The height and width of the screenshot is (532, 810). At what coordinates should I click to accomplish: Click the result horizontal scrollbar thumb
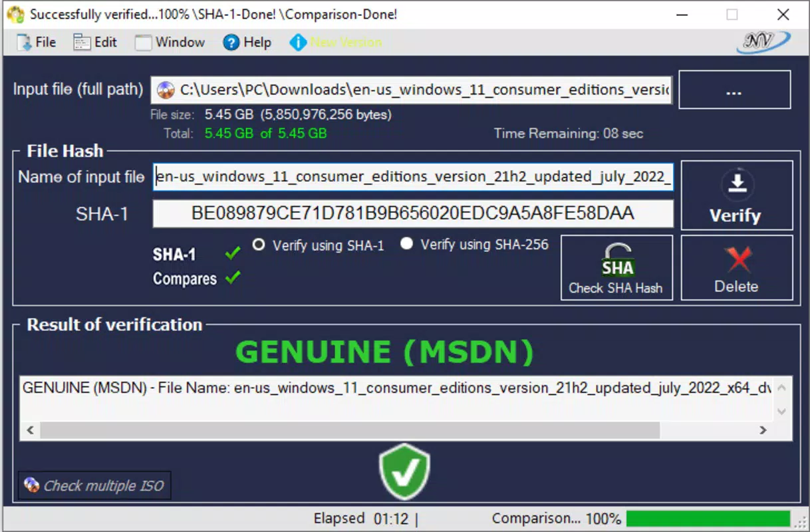349,430
